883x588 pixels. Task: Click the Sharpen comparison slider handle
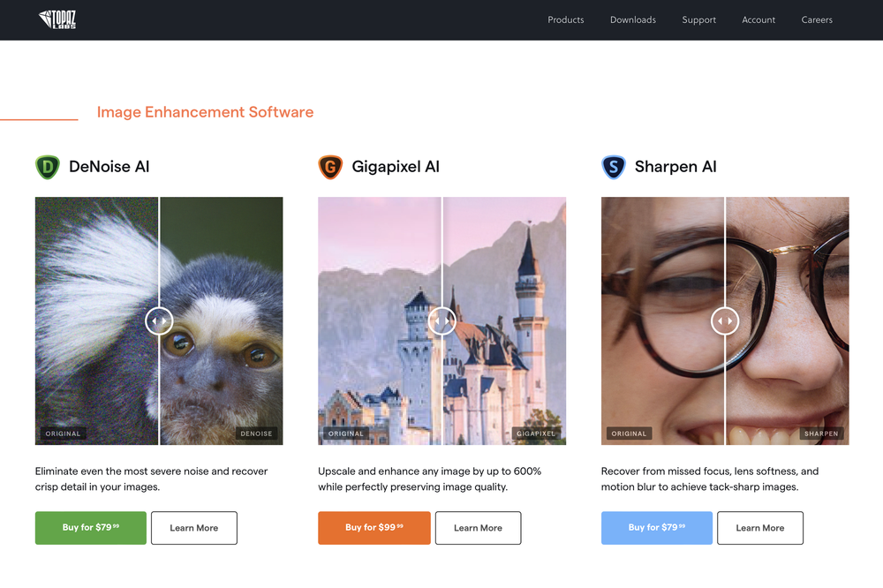pyautogui.click(x=725, y=321)
